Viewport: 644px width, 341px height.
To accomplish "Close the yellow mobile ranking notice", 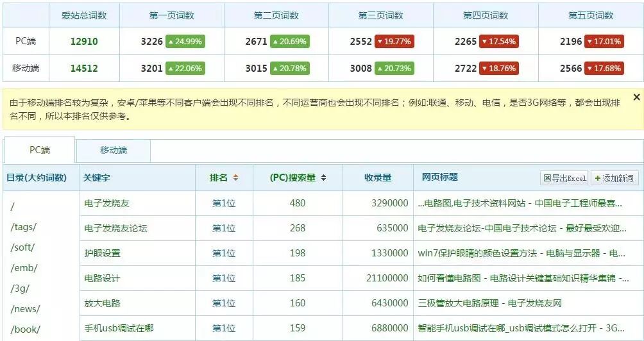I will click(x=636, y=97).
